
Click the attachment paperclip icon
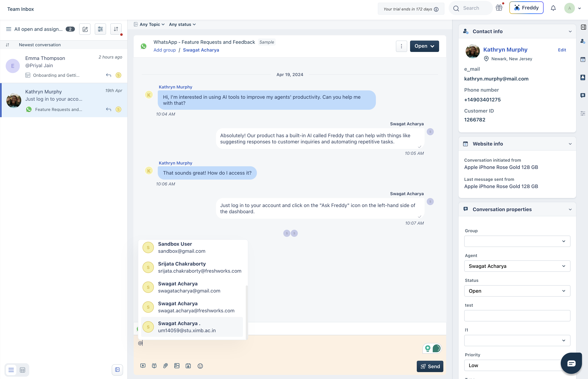(165, 366)
